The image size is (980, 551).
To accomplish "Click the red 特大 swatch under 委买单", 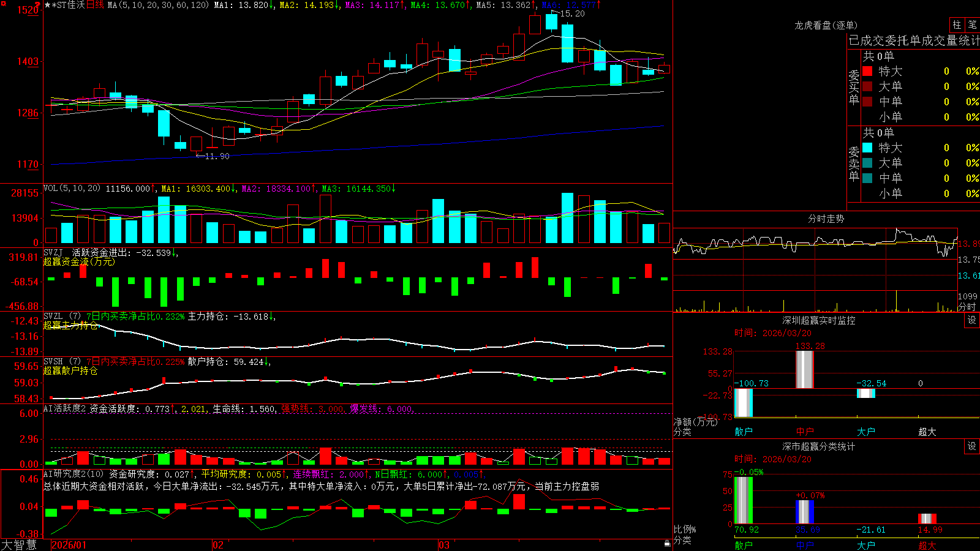I will click(867, 71).
